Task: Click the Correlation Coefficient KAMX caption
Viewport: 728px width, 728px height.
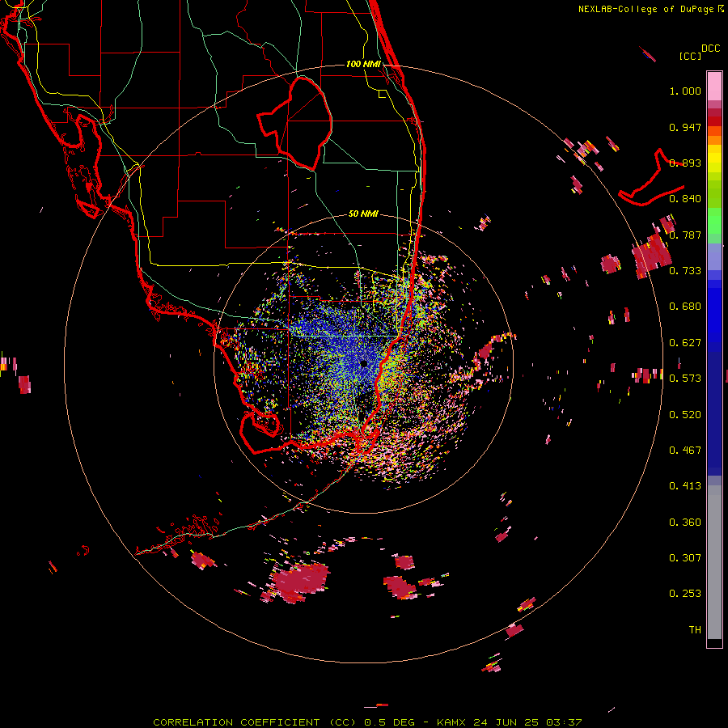Action: pos(367,722)
